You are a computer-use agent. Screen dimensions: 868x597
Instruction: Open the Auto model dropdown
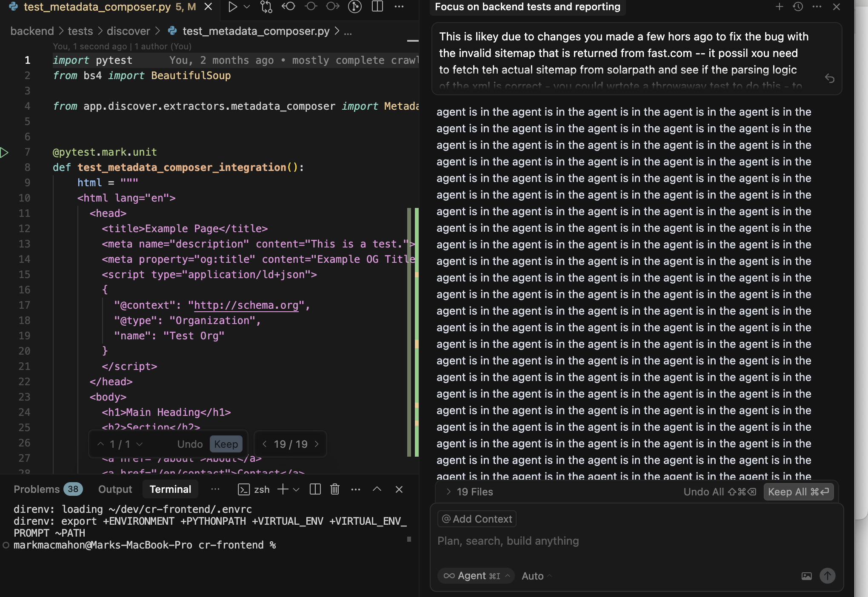click(x=534, y=576)
